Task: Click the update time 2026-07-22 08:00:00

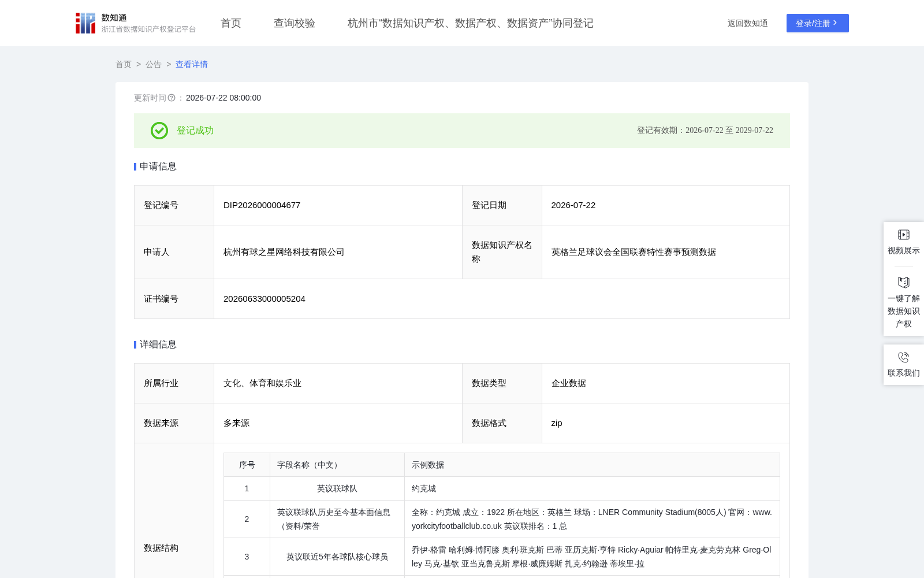Action: pos(223,98)
